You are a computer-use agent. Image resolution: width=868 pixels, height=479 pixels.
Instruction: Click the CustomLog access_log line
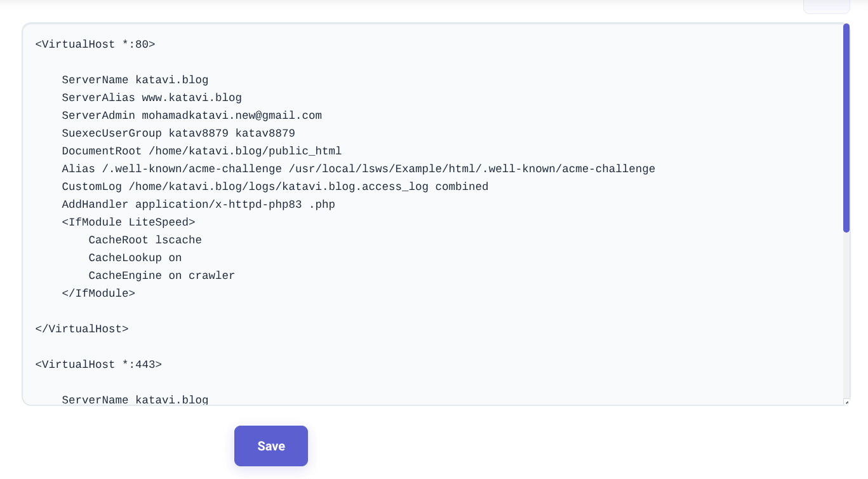pos(275,187)
